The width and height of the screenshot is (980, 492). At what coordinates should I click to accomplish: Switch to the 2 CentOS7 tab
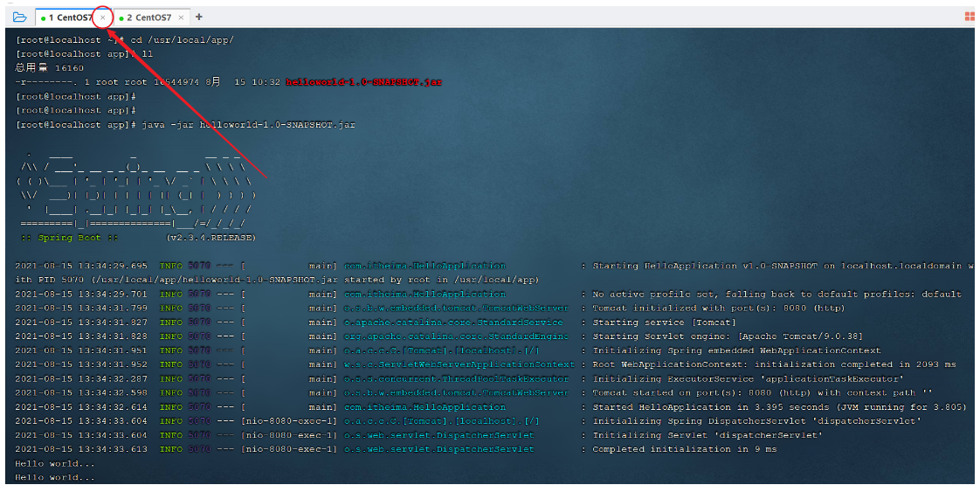[x=148, y=17]
